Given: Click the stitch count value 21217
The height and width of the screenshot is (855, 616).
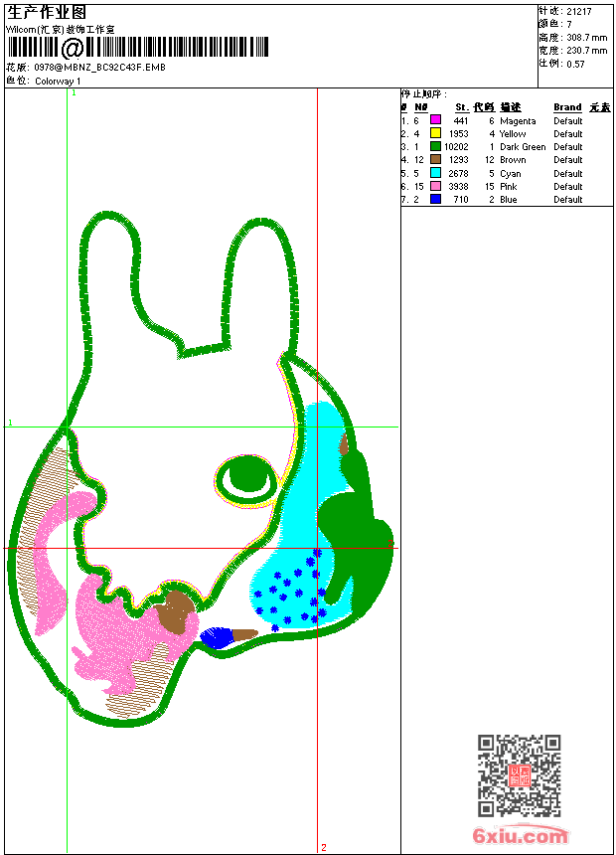Looking at the screenshot, I should pos(579,11).
